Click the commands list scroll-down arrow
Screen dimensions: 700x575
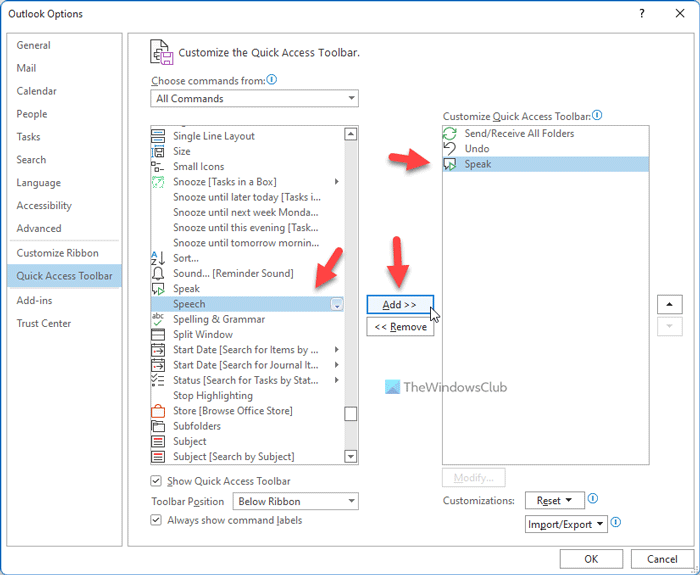(x=351, y=456)
